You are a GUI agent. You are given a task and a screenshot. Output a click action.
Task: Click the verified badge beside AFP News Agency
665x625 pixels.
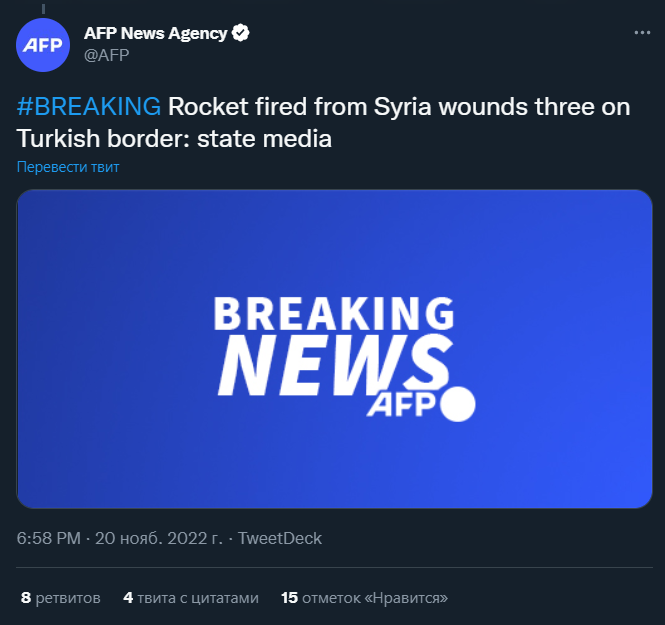pos(241,33)
